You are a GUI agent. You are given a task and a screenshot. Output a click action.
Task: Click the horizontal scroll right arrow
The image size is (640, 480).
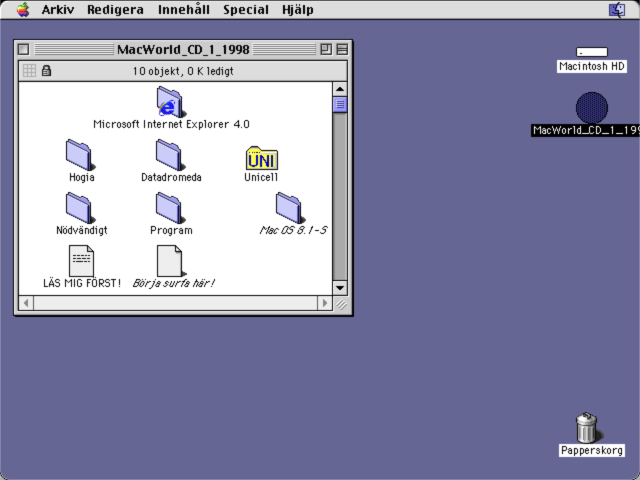click(x=325, y=303)
